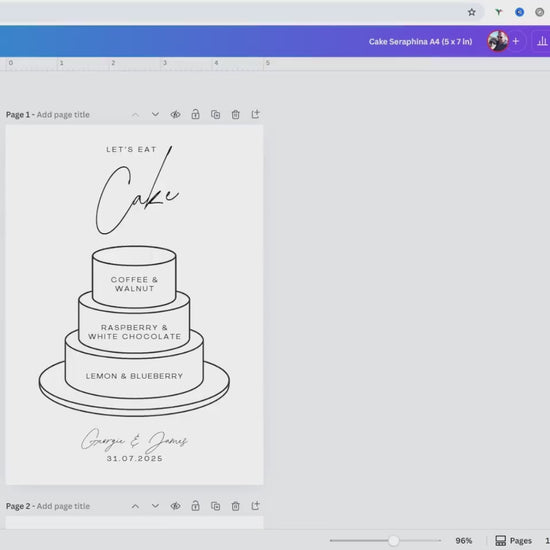Hide Page 1 using the eye icon
Viewport: 550px width, 550px height.
(x=175, y=114)
